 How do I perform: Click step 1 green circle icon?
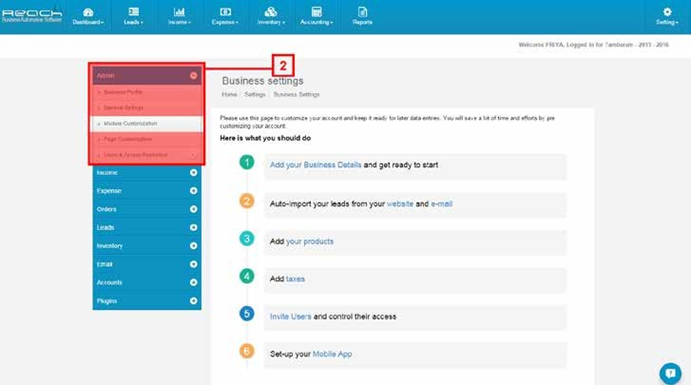point(247,162)
